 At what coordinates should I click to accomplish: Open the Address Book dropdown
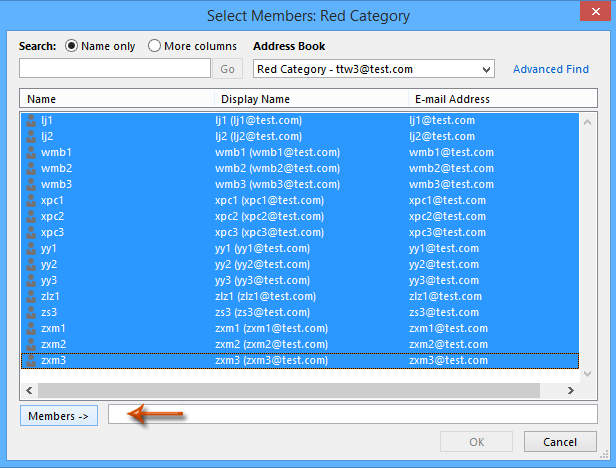pos(374,69)
